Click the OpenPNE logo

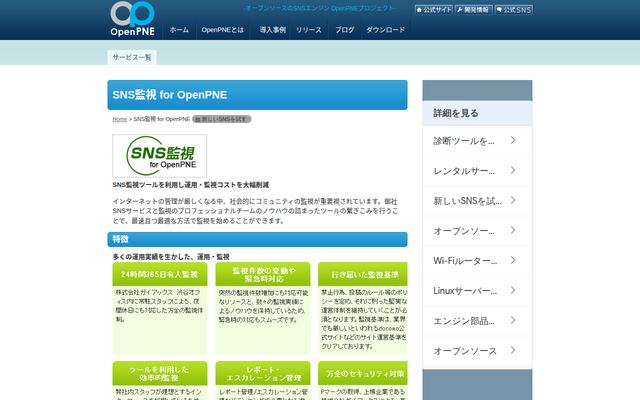pos(133,19)
